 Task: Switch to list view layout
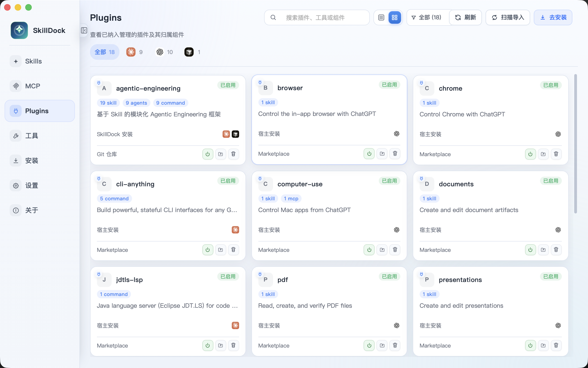point(381,17)
